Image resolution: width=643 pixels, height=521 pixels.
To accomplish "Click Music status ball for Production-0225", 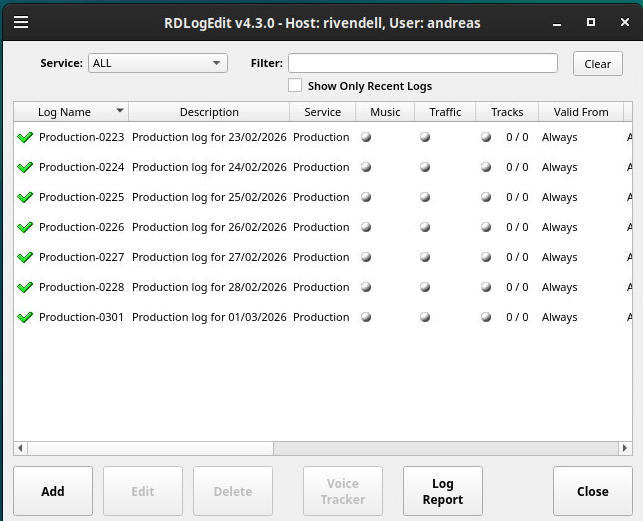I will [x=366, y=197].
